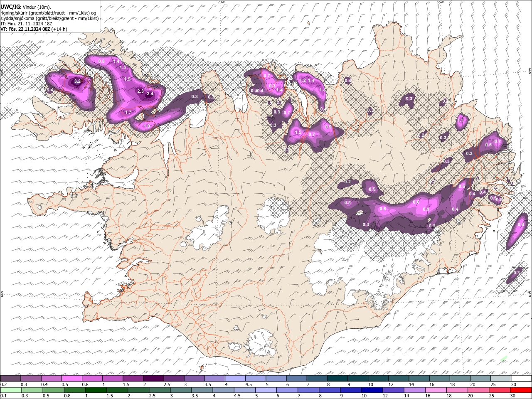The image size is (532, 399).
Task: Select the upper legend swatch starting at 14
Action: (419, 378)
